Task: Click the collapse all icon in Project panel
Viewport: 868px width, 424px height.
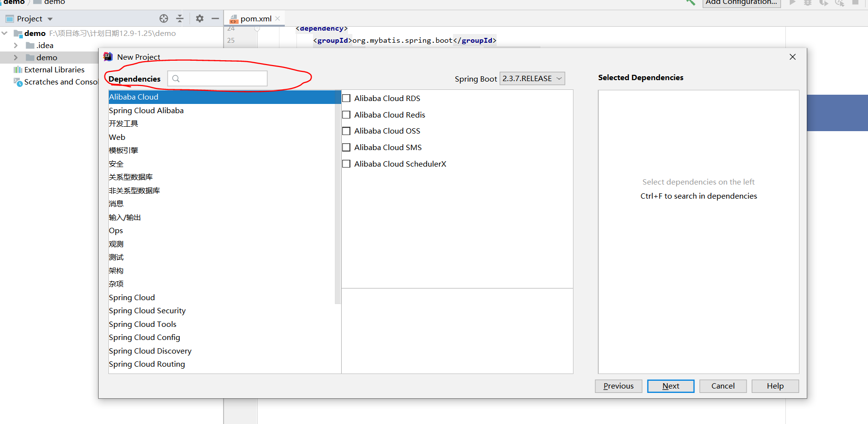Action: [x=180, y=18]
